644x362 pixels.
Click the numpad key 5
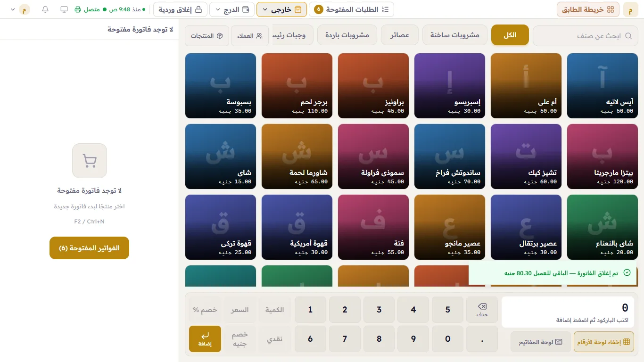tap(447, 310)
